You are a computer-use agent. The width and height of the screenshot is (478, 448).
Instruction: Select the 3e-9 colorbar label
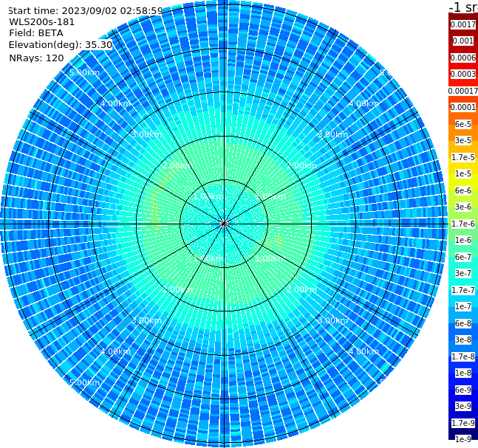463,406
